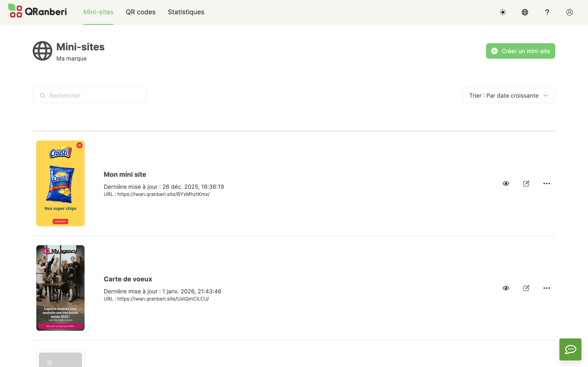Open more options for Carte de voeux

[546, 288]
